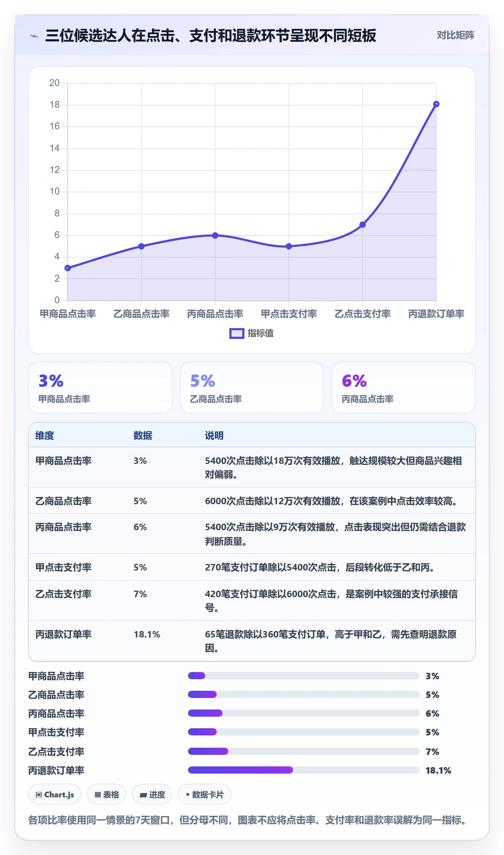
Task: Click the 进度 tag chip
Action: coord(152,794)
